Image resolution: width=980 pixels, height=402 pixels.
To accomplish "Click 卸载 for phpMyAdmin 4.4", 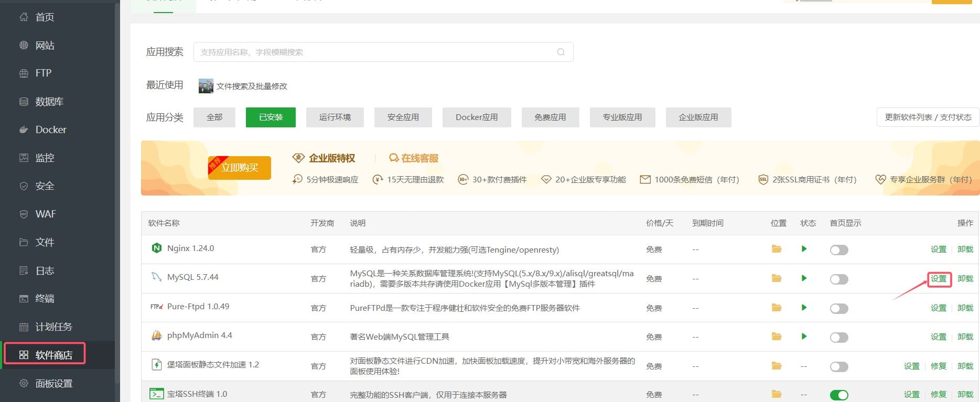I will tap(965, 337).
